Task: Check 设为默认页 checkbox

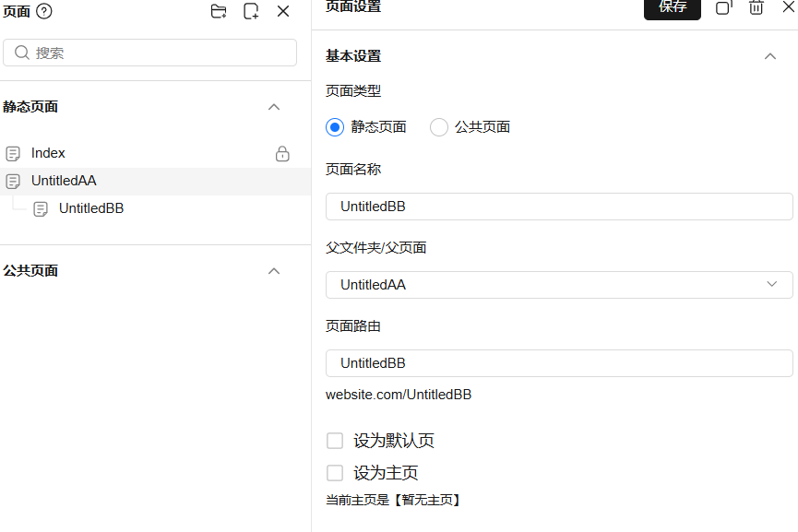Action: (x=335, y=441)
